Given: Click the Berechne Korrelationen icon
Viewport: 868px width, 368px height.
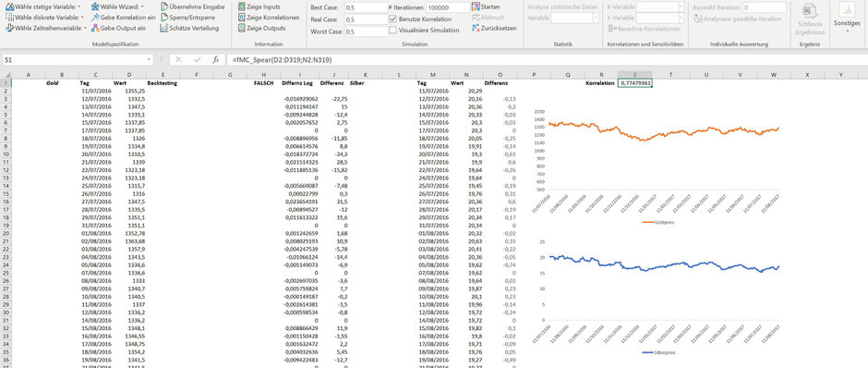Looking at the screenshot, I should [612, 29].
